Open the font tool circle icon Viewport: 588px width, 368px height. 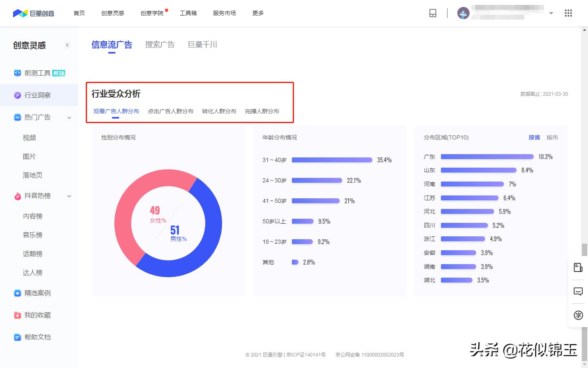(578, 315)
